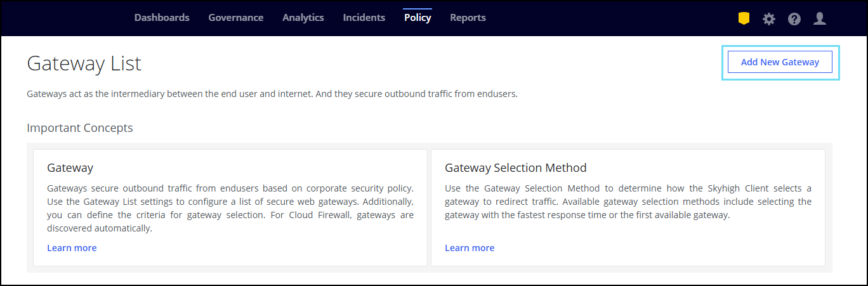Click the Gateway card heading
This screenshot has height=286, width=868.
70,168
